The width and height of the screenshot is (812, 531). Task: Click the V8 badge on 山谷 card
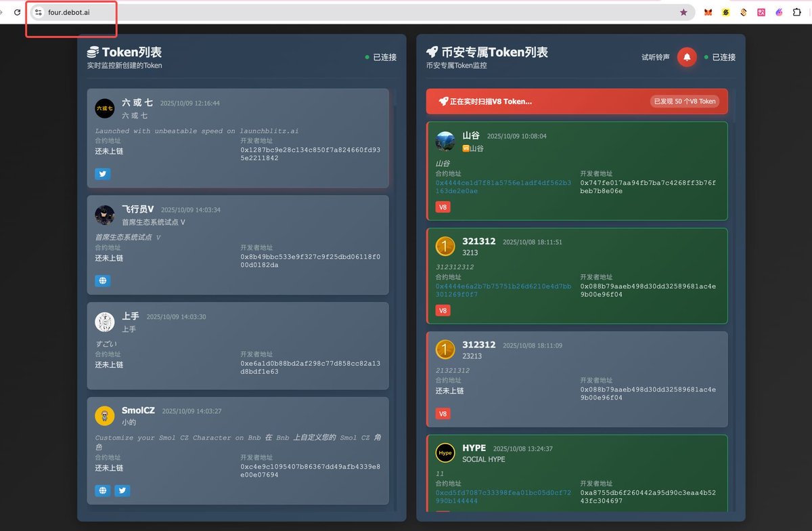click(x=443, y=207)
